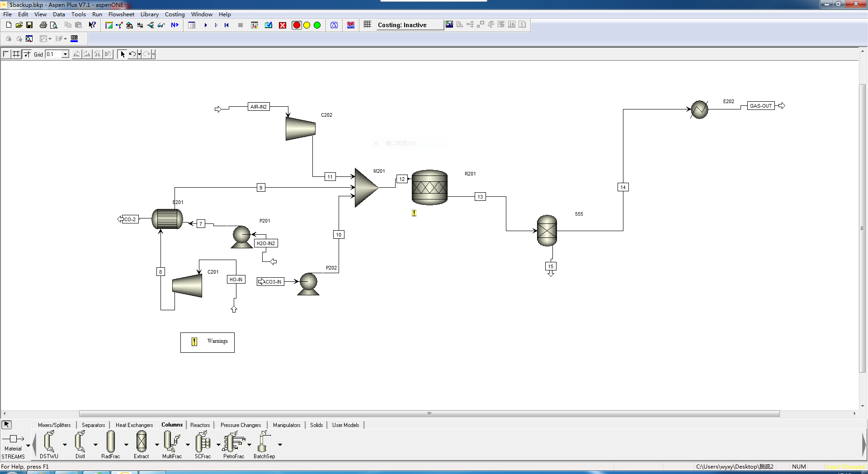Screen dimensions: 868x474
Task: Click the Open file icon
Action: (19, 25)
